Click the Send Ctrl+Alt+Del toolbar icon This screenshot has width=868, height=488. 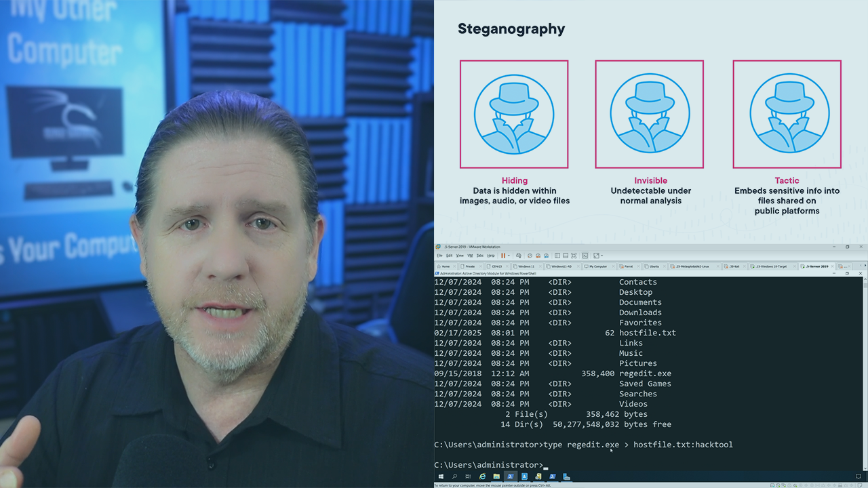pyautogui.click(x=519, y=256)
